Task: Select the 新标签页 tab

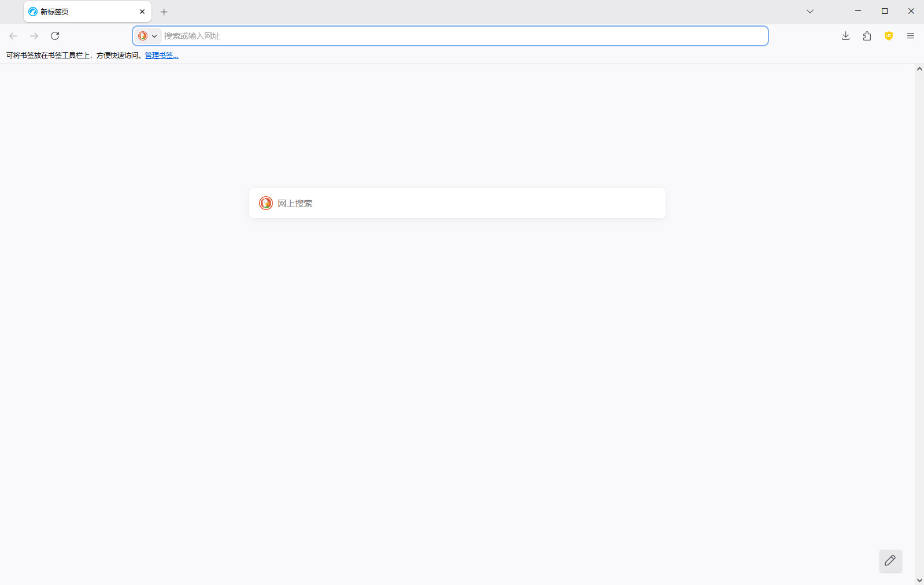Action: pyautogui.click(x=87, y=12)
